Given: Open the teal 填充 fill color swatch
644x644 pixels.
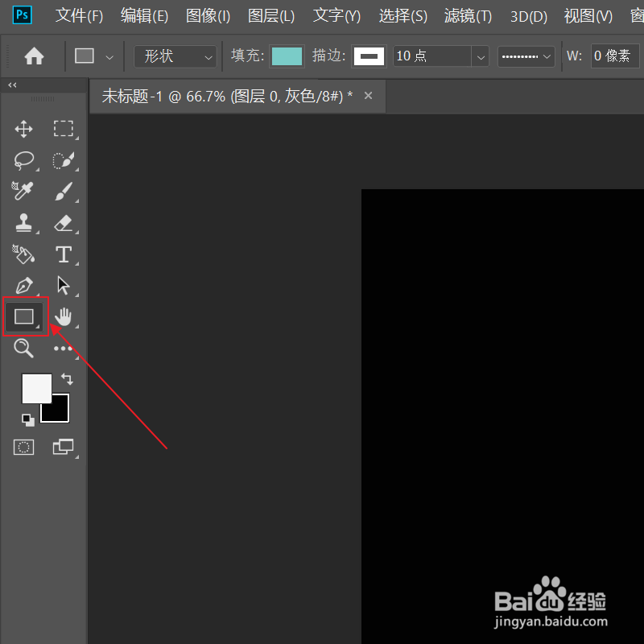Looking at the screenshot, I should pos(287,56).
